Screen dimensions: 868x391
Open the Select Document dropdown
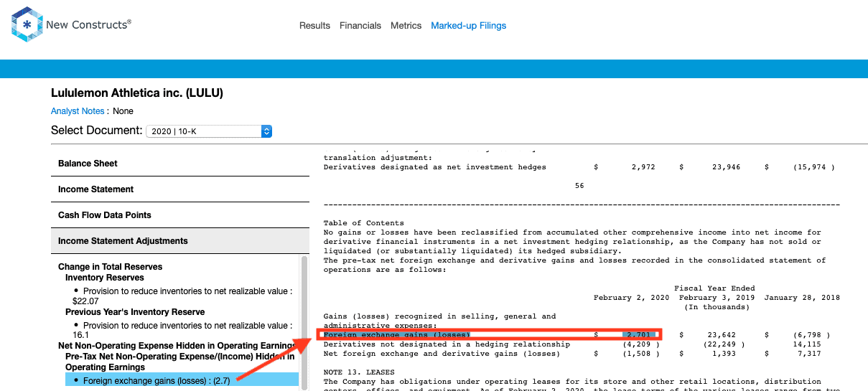coord(209,131)
